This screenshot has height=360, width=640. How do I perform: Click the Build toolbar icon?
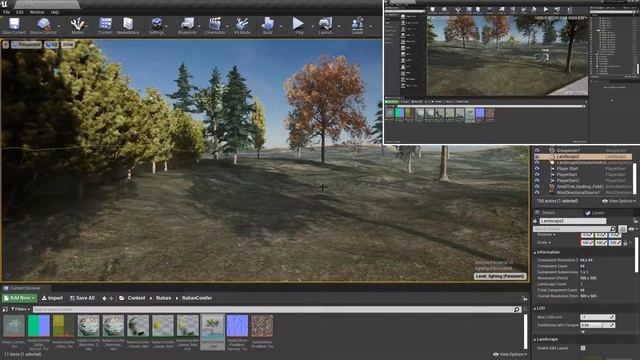(267, 24)
